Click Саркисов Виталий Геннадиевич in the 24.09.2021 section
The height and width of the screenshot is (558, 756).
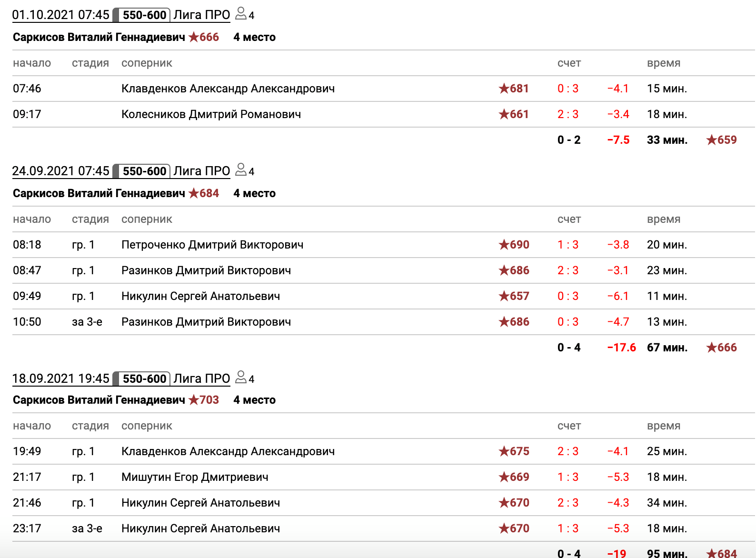click(99, 193)
